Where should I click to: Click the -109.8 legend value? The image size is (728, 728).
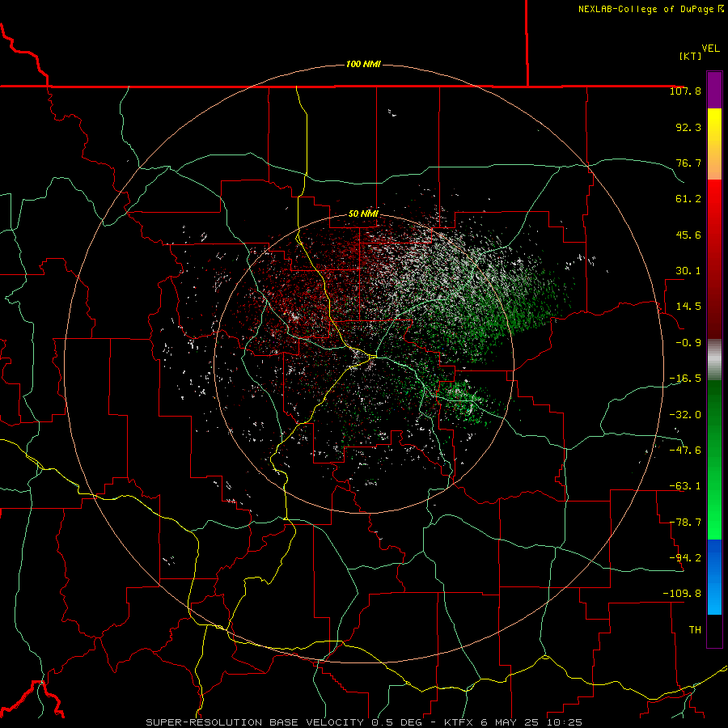pos(682,594)
